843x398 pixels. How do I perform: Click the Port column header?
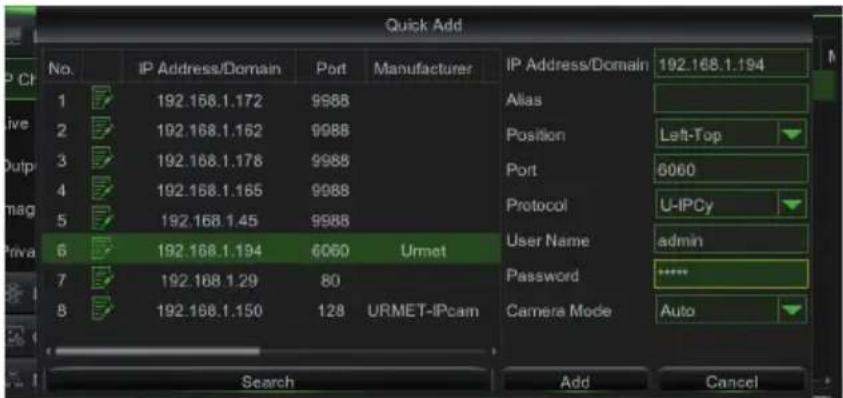pyautogui.click(x=331, y=69)
